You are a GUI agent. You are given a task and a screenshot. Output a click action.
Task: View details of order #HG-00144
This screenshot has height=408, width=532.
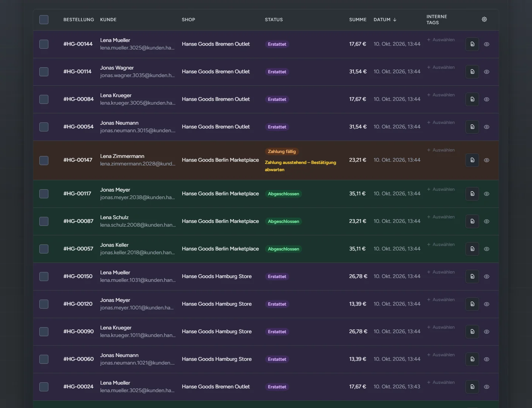tap(487, 44)
